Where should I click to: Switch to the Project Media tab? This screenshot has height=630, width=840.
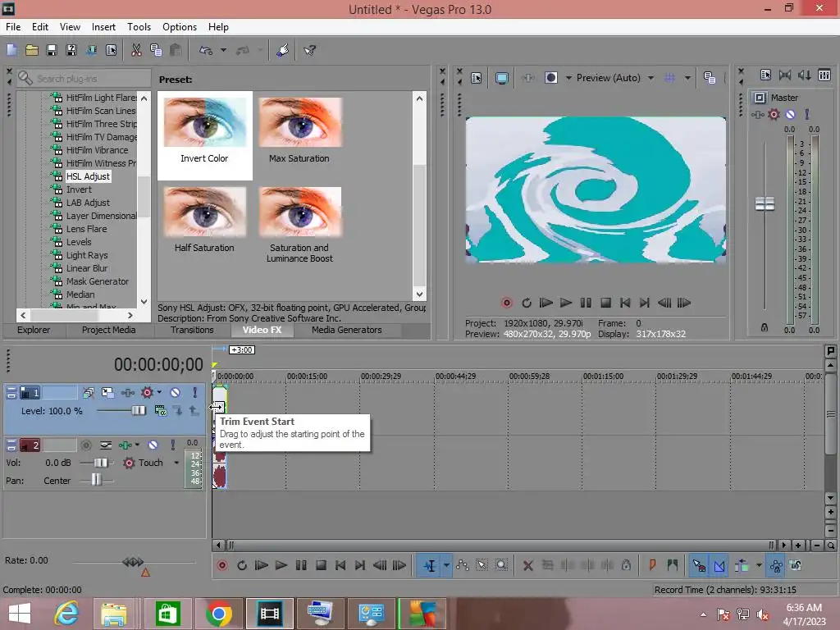109,330
